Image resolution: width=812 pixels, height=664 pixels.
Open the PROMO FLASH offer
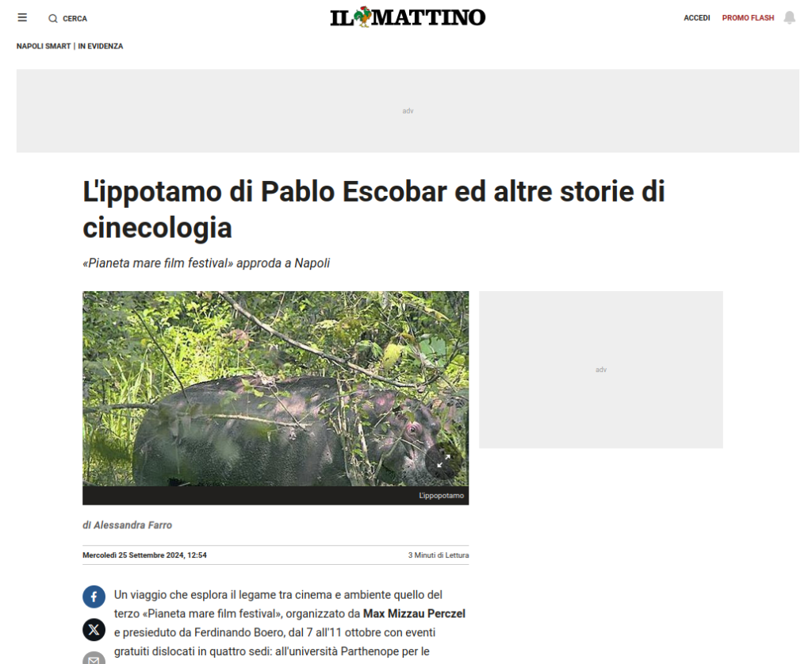click(748, 17)
